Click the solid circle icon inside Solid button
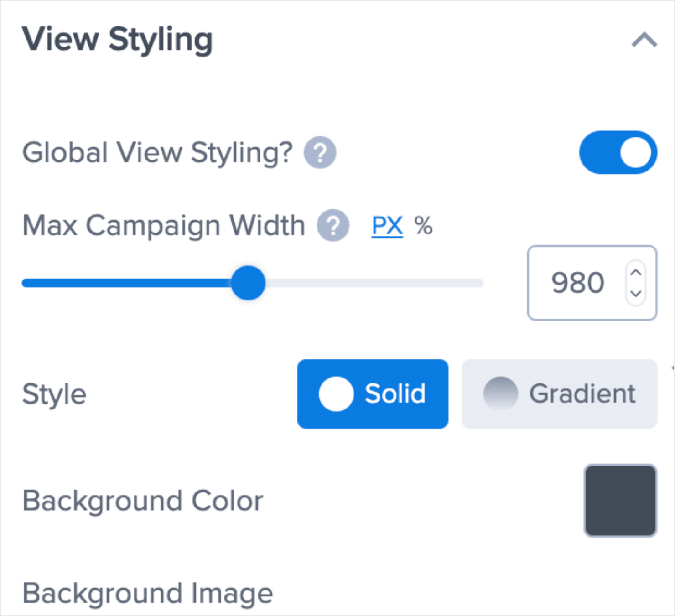Viewport: 675px width, 616px height. click(336, 394)
